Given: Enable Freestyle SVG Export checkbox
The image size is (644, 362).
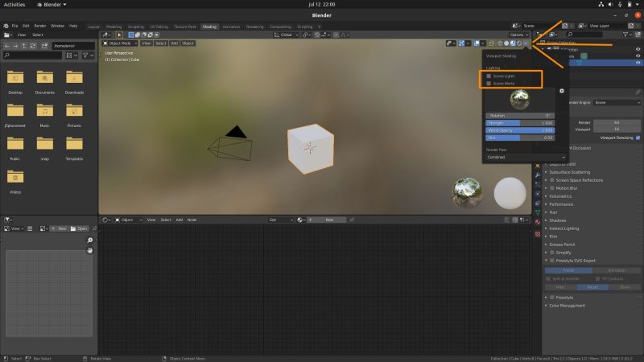Looking at the screenshot, I should point(552,261).
